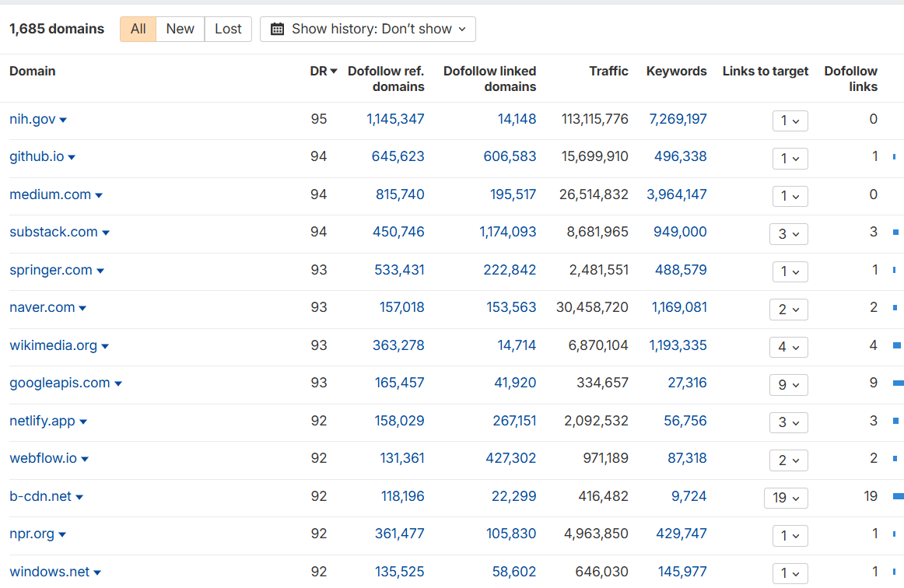Sort by the DR column header
Viewport: 904px width, 588px height.
pos(323,71)
